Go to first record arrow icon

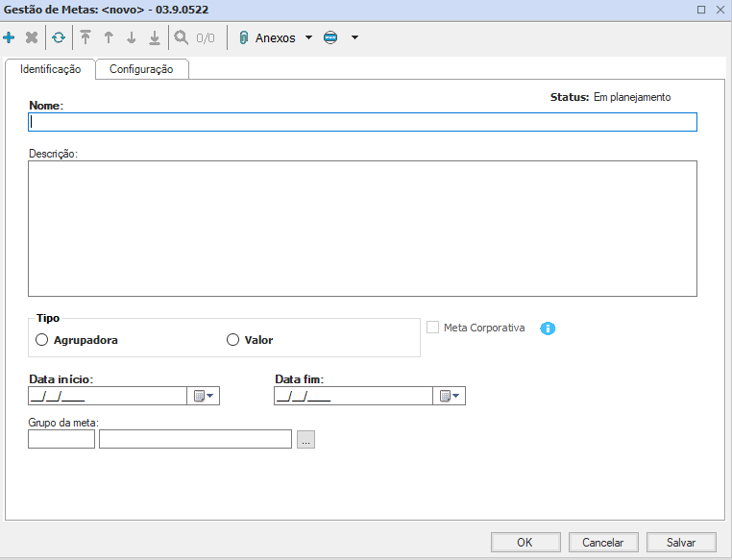tap(85, 38)
